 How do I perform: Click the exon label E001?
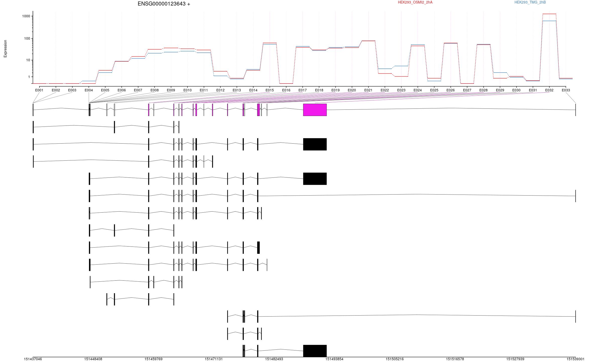(39, 90)
